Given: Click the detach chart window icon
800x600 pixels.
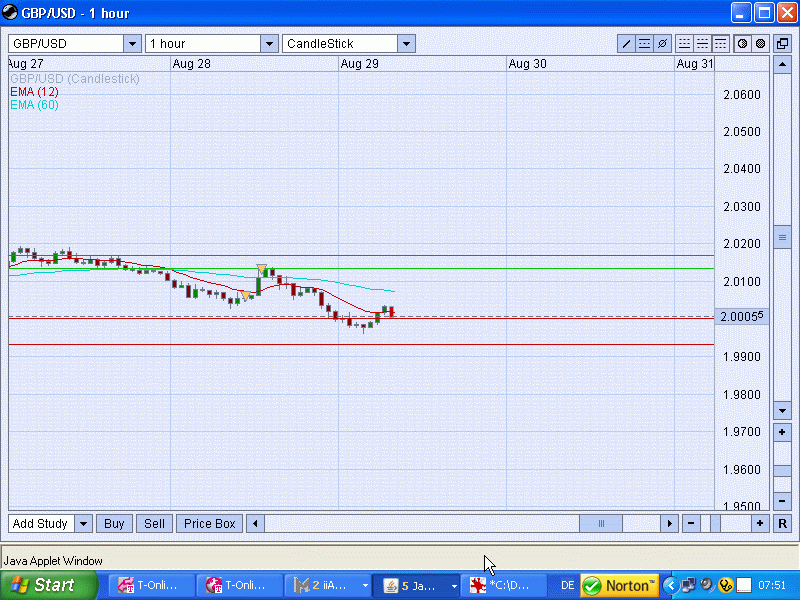Looking at the screenshot, I should point(783,44).
